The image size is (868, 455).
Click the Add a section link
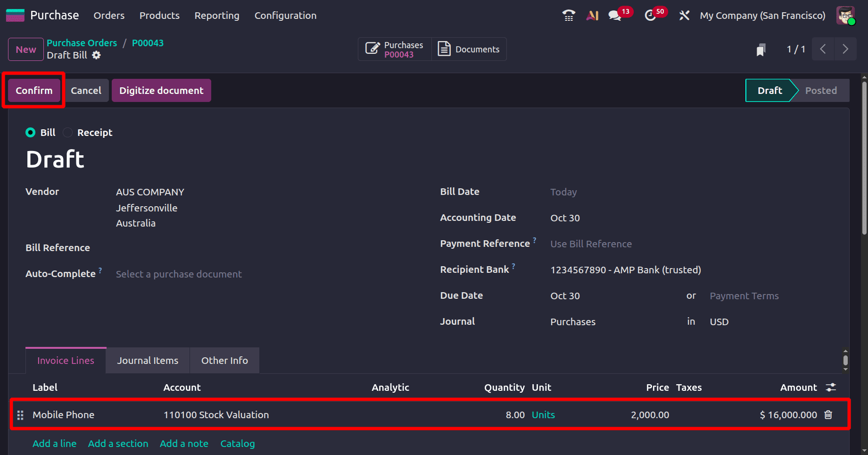tap(118, 444)
